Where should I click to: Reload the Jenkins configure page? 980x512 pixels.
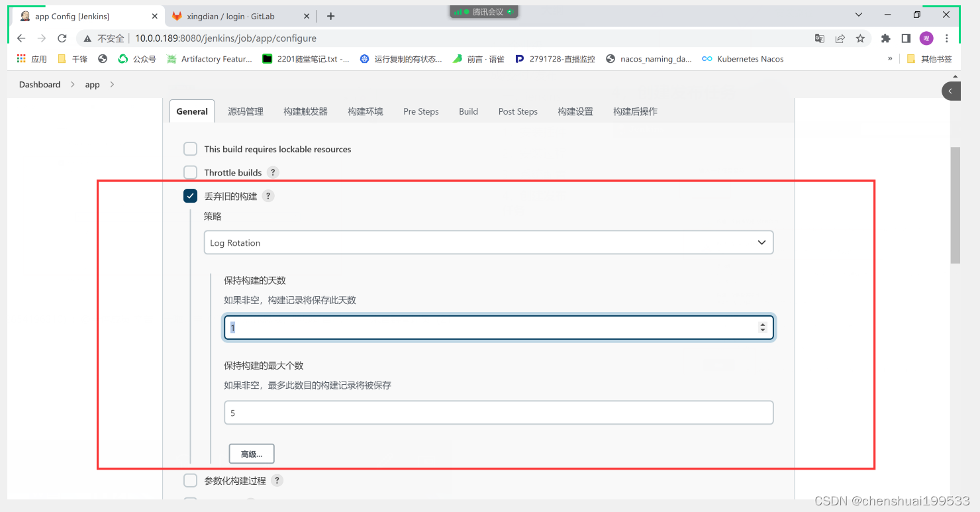pos(62,38)
